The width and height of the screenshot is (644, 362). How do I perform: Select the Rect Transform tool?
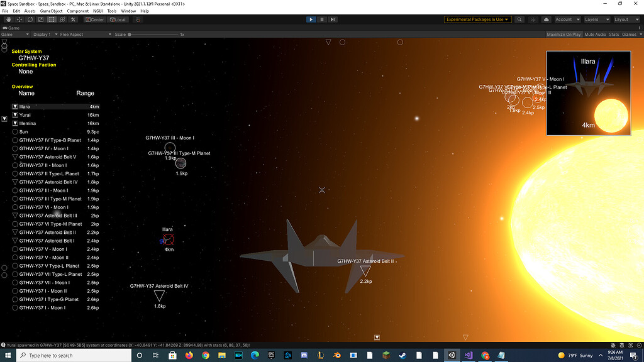[51, 19]
